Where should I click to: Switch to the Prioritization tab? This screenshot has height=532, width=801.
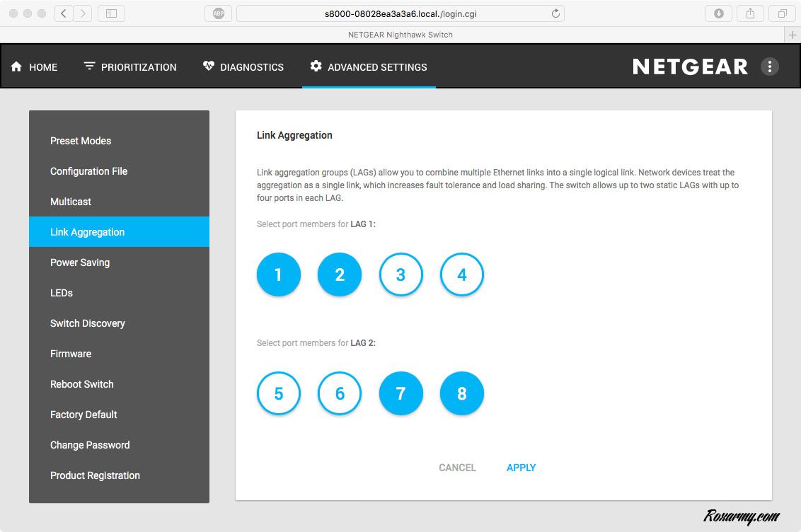pyautogui.click(x=130, y=67)
